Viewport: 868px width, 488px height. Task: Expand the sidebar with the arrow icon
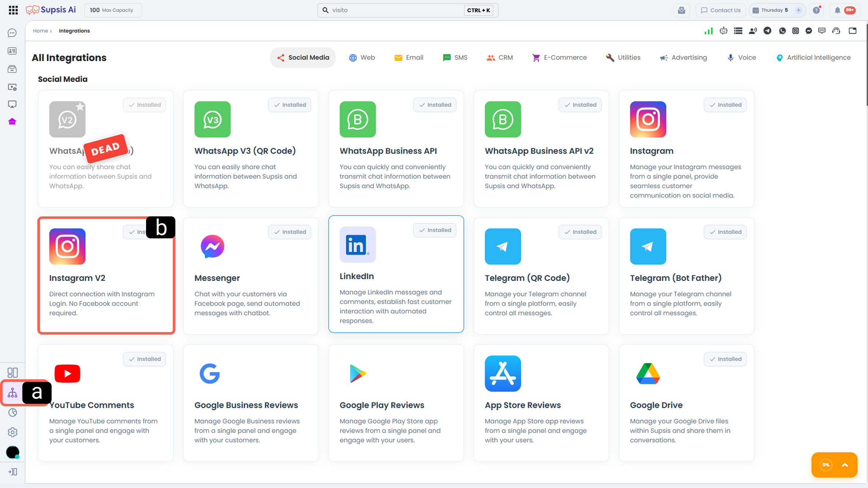point(12,472)
